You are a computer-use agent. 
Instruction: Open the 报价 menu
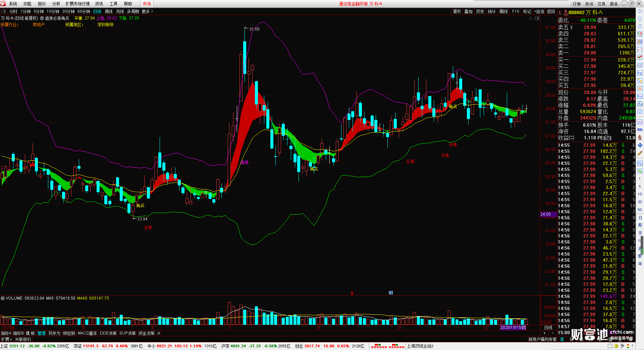(42, 4)
